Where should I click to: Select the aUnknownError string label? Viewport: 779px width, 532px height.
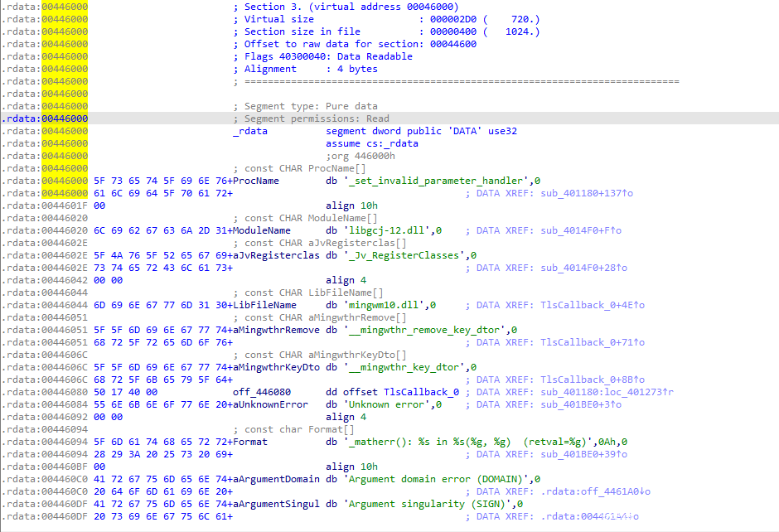tap(276, 404)
